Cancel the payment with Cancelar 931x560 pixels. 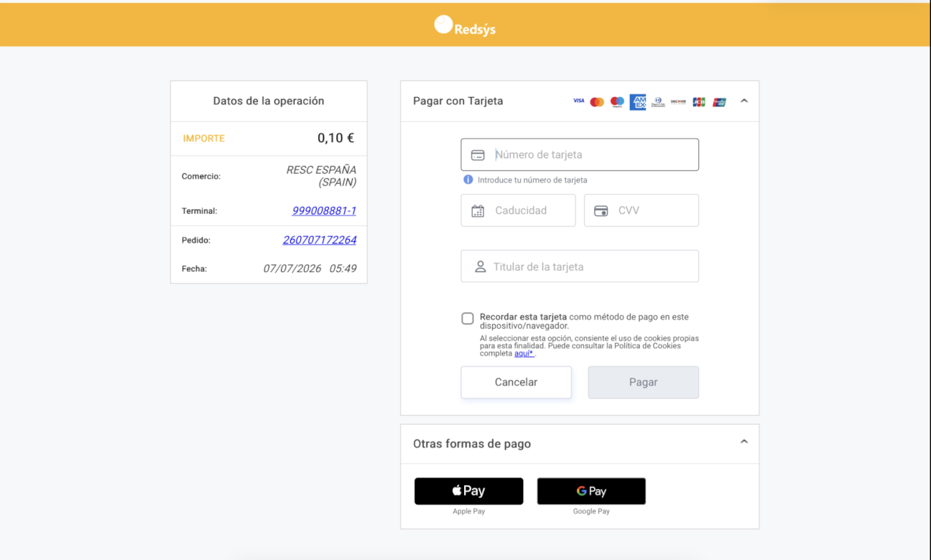516,382
